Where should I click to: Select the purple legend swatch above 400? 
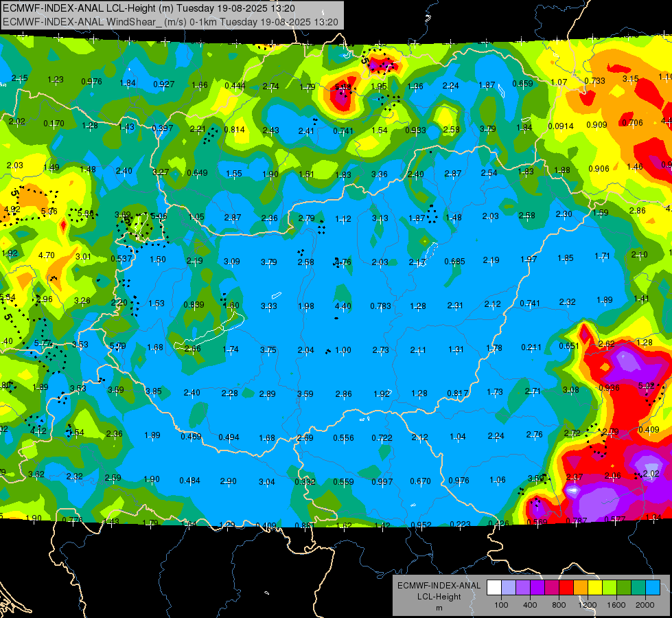[523, 588]
